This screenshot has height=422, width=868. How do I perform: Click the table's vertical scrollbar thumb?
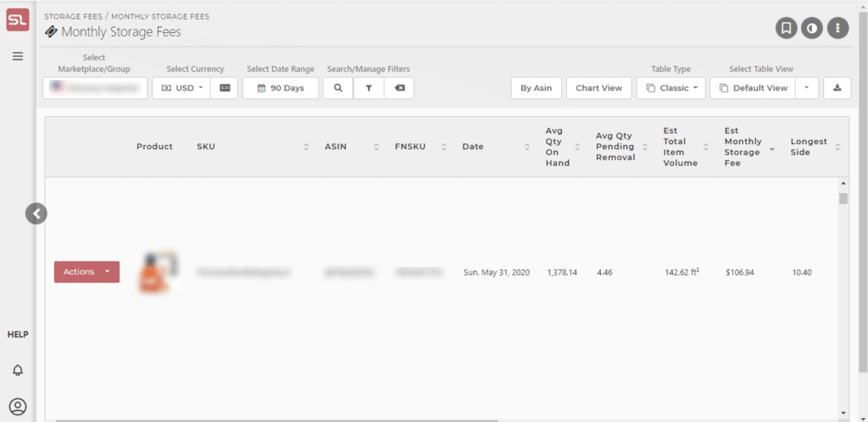pyautogui.click(x=843, y=198)
